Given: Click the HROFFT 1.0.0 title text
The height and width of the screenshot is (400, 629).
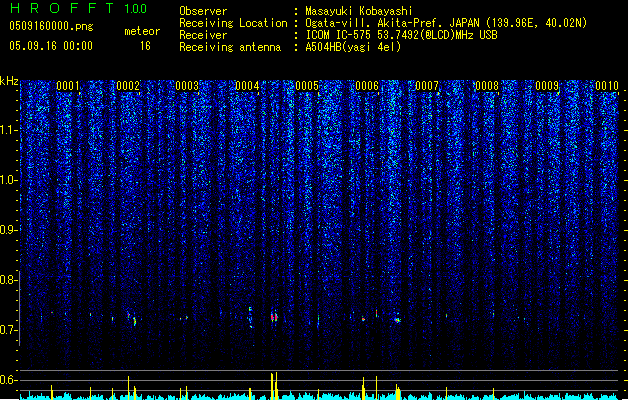Looking at the screenshot, I should coord(79,8).
